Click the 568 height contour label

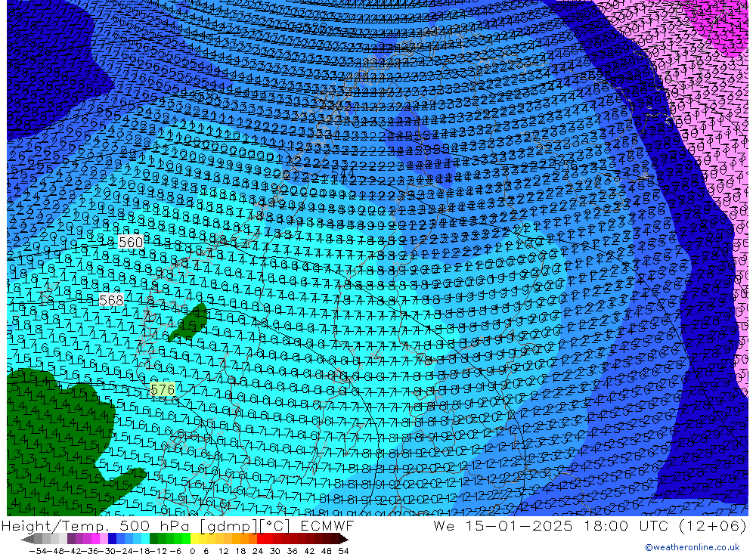point(111,300)
